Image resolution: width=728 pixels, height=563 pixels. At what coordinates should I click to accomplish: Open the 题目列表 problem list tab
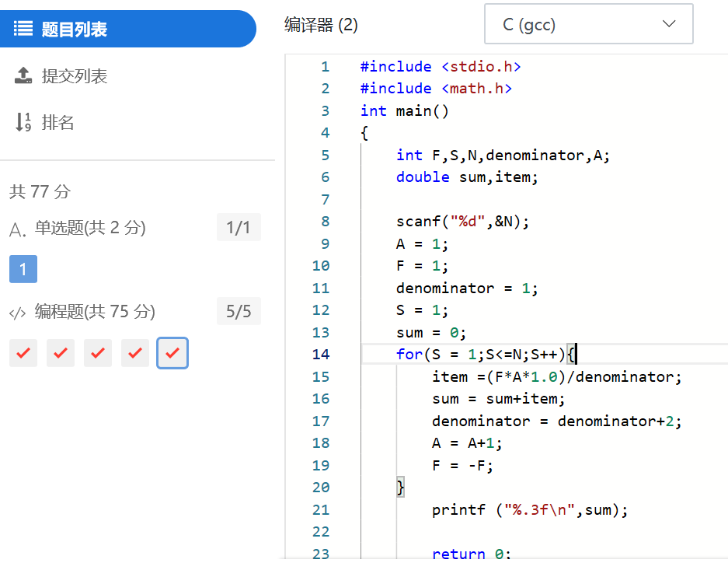tap(74, 30)
